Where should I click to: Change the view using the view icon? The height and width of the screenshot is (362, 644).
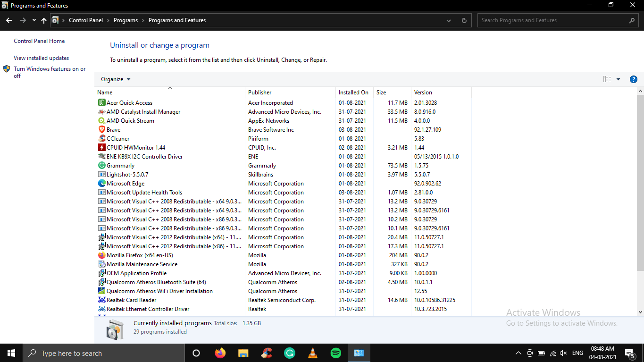[607, 79]
